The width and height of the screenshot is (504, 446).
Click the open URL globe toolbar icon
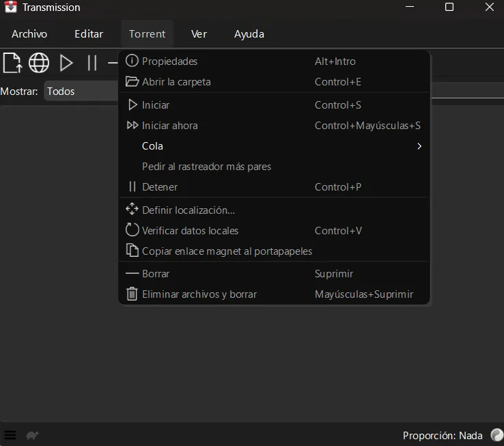pos(39,63)
